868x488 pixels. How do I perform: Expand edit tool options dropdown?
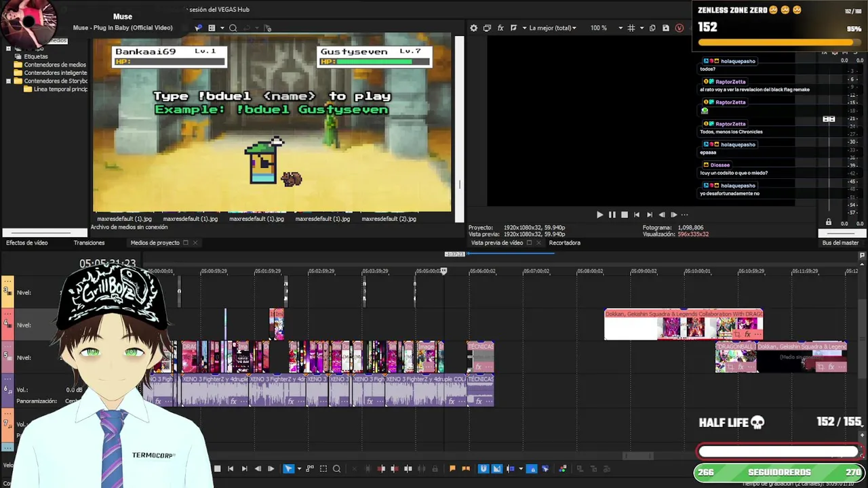pyautogui.click(x=299, y=468)
